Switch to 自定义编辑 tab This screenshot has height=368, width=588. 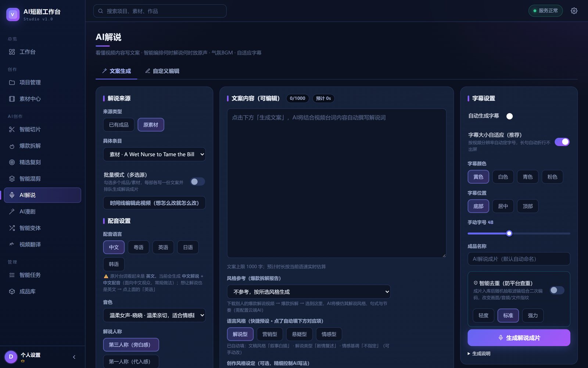(162, 71)
